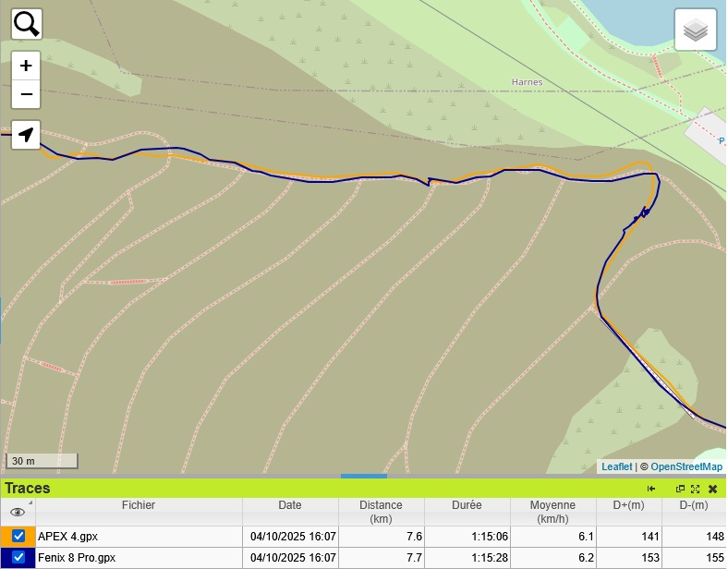Sort traces by Durée column
This screenshot has width=728, height=569.
467,505
